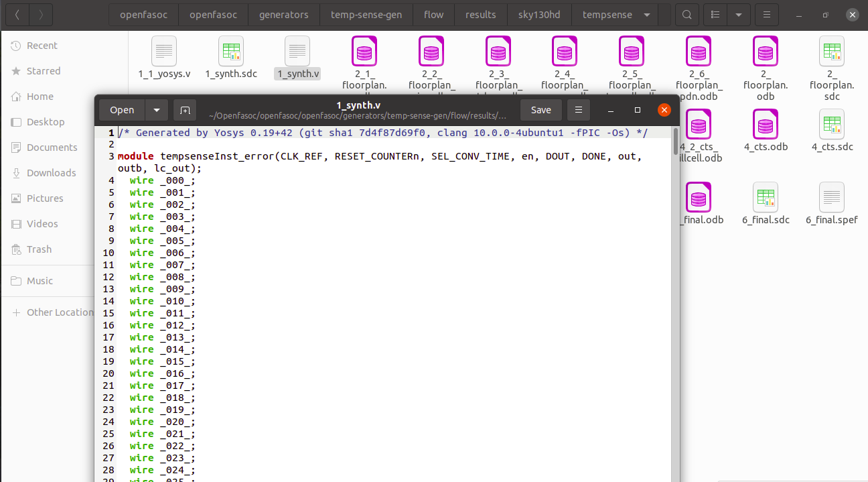The width and height of the screenshot is (868, 482).
Task: Save the file in gedit
Action: click(x=540, y=110)
